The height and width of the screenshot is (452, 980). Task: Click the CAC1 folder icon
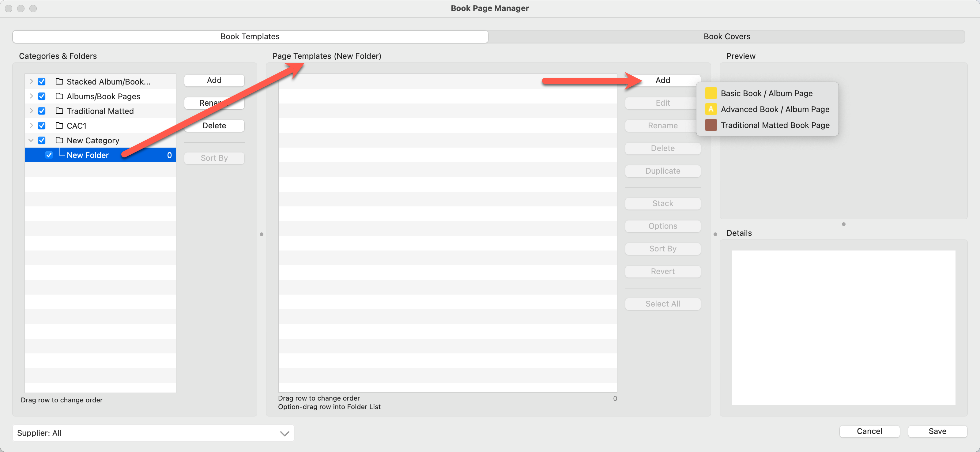pos(59,126)
